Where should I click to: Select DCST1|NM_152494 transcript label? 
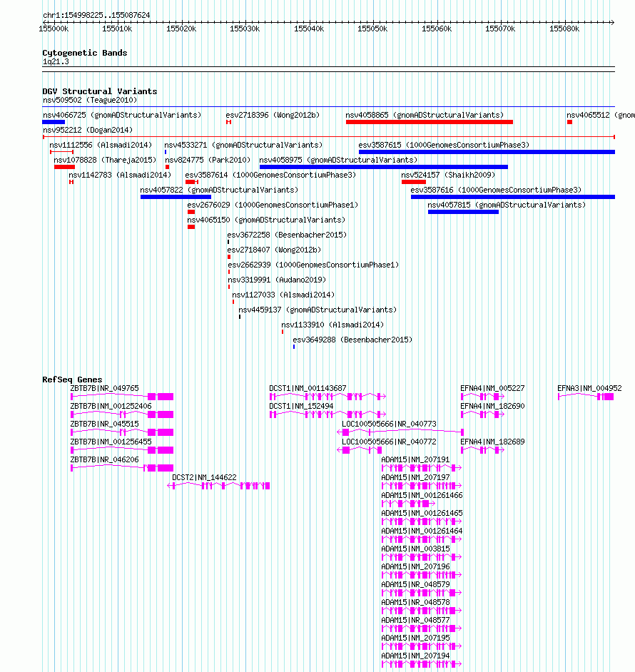(x=301, y=407)
